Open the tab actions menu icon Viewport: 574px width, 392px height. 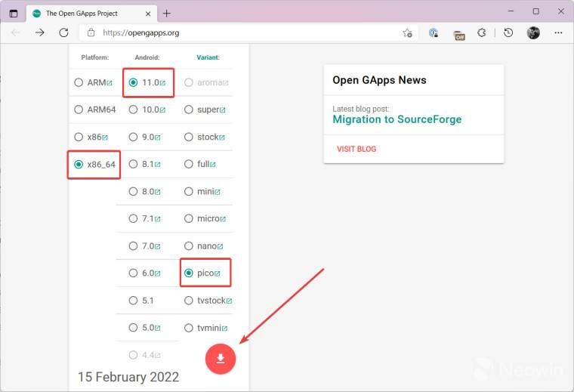14,14
